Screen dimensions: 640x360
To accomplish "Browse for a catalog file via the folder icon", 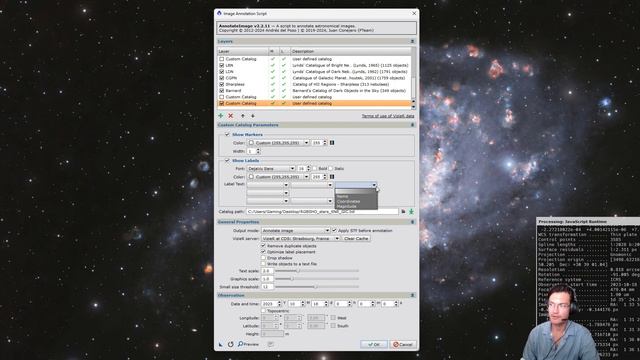I will [x=403, y=211].
